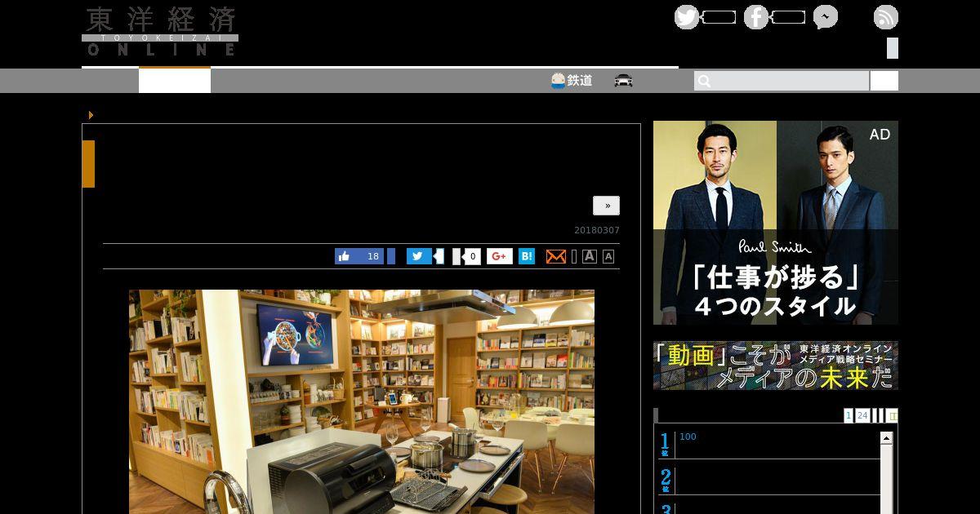The height and width of the screenshot is (514, 980).
Task: Switch to large text size A
Action: (x=590, y=256)
